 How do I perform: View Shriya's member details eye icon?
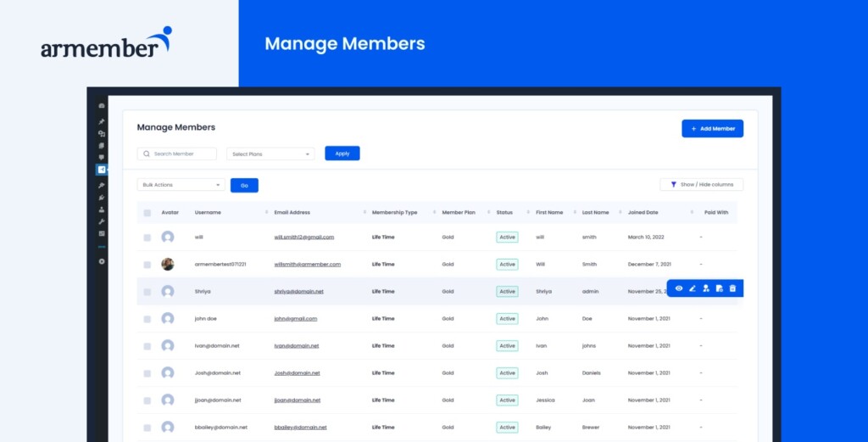[679, 288]
